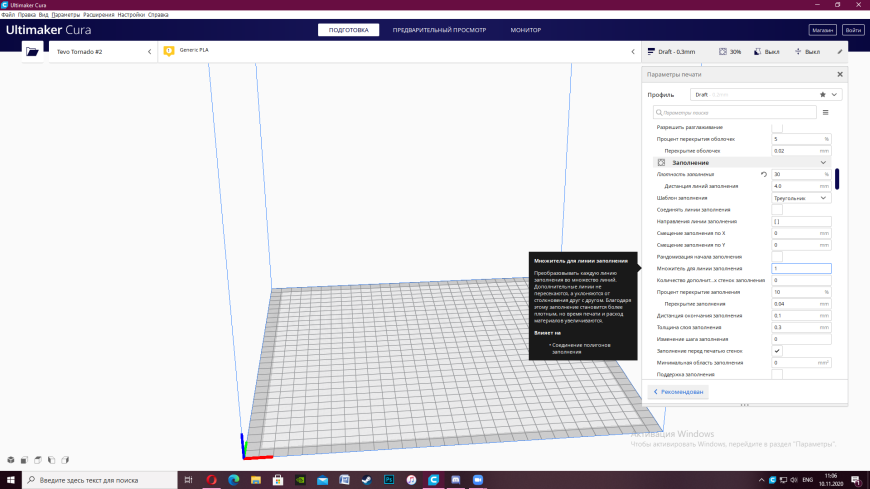Click the support Выкл icon in header
This screenshot has width=870, height=489.
coord(757,52)
